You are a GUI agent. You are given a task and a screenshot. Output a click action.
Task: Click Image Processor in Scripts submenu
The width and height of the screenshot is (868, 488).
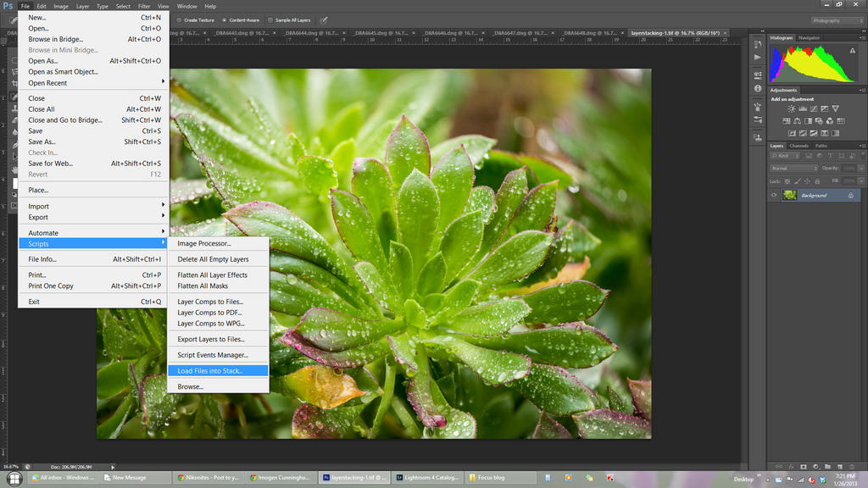pos(204,244)
